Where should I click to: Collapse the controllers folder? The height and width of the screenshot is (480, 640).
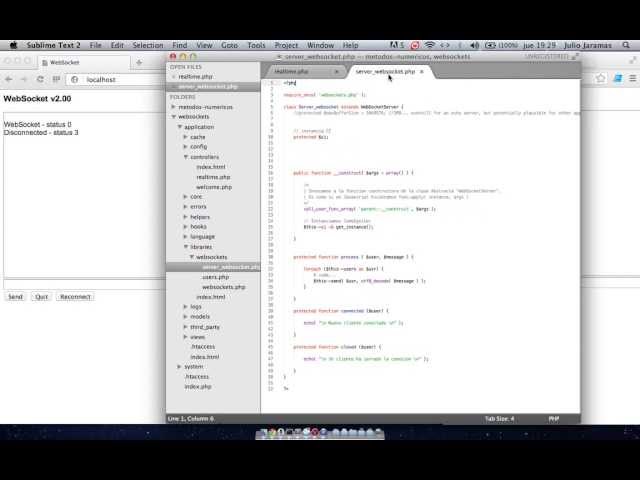click(185, 157)
